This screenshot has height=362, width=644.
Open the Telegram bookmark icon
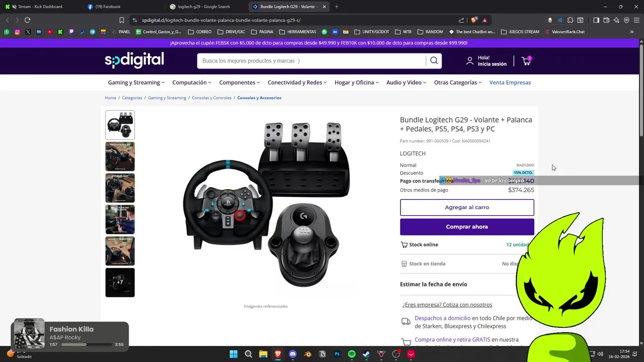coord(93,32)
